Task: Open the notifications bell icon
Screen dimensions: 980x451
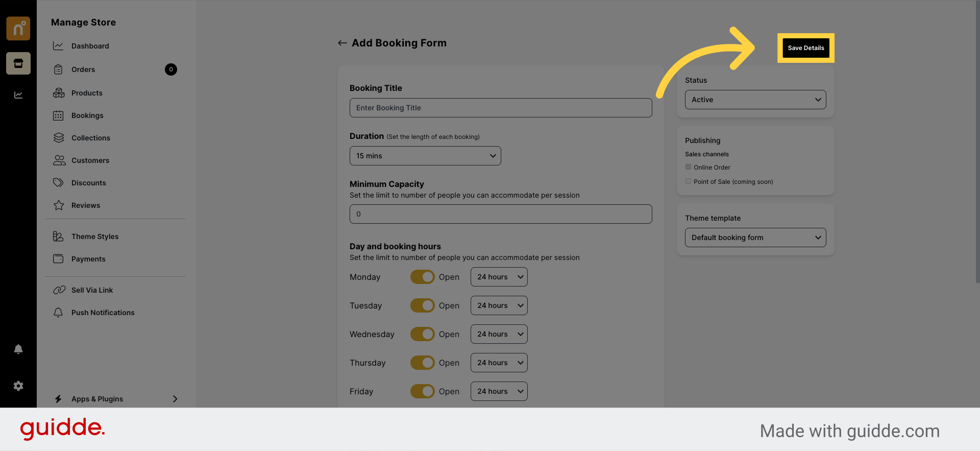Action: pos(18,349)
